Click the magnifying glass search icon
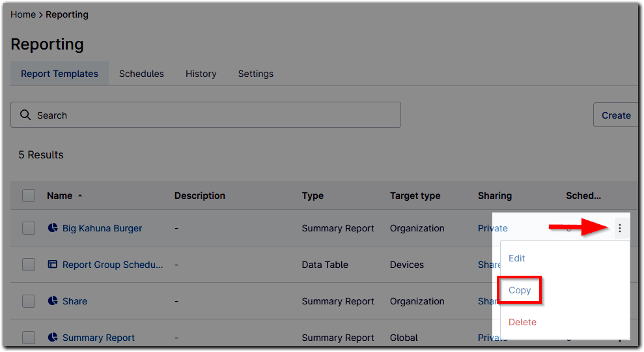This screenshot has height=352, width=644. (x=25, y=115)
